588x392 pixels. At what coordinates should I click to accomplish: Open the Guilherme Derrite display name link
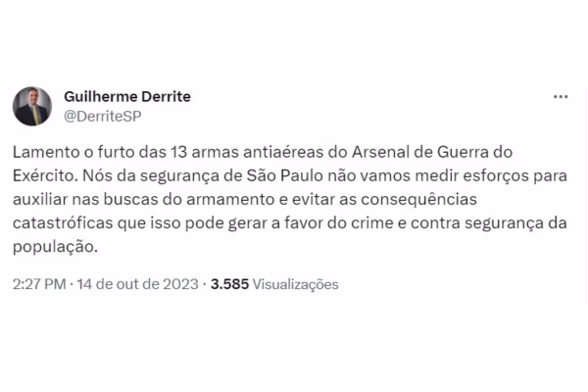pos(127,96)
